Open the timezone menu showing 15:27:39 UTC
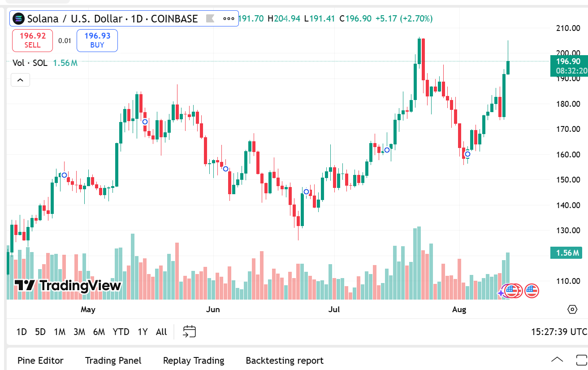This screenshot has width=588, height=370. tap(559, 332)
